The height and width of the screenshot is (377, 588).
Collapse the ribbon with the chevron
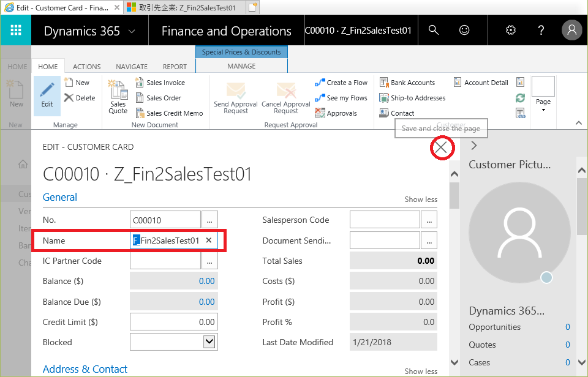point(579,123)
